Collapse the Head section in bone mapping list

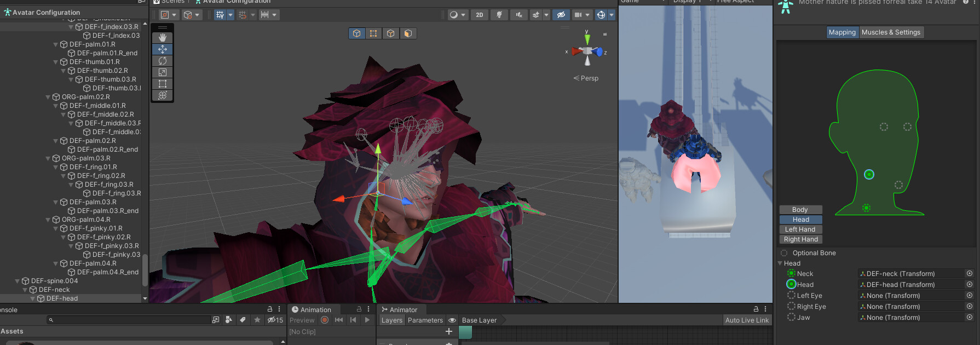(x=780, y=263)
